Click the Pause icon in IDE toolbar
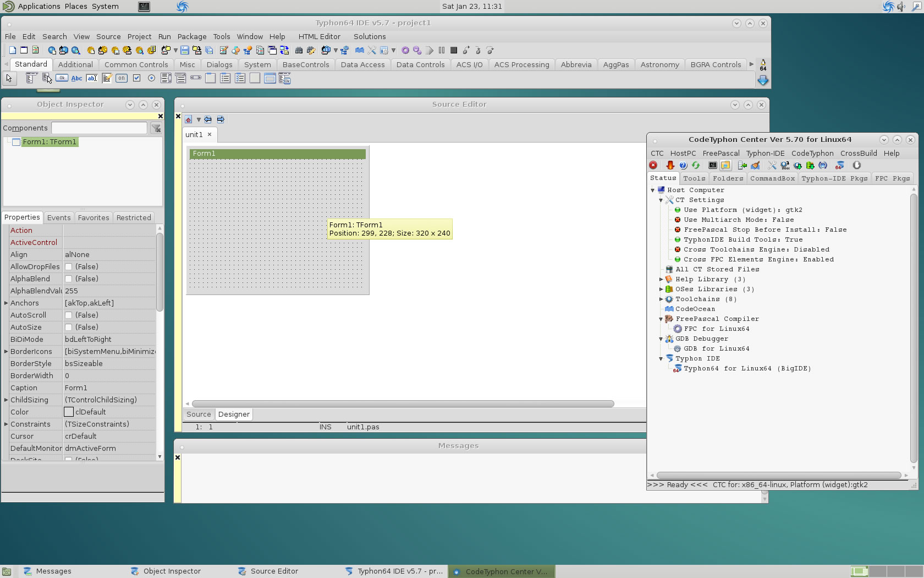This screenshot has height=578, width=924. (442, 50)
